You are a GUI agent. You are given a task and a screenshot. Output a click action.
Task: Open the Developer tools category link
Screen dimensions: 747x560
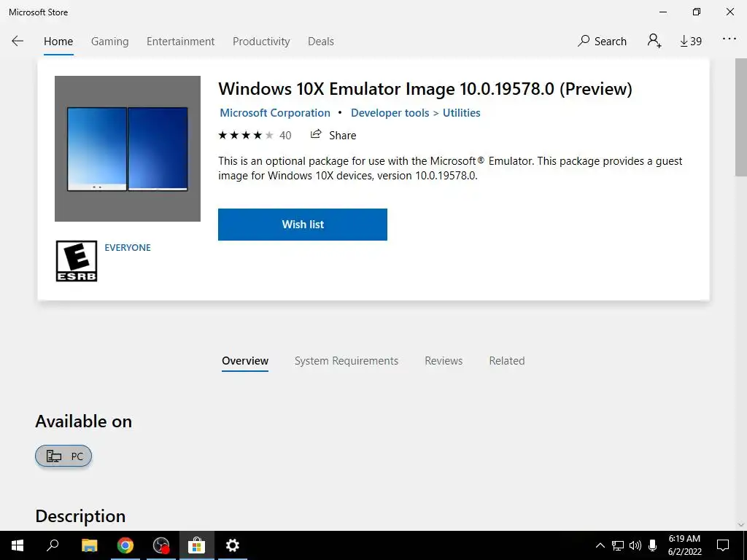tap(390, 113)
